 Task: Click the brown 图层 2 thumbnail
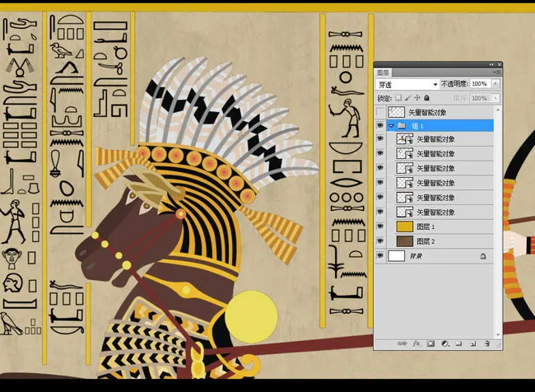coord(405,241)
